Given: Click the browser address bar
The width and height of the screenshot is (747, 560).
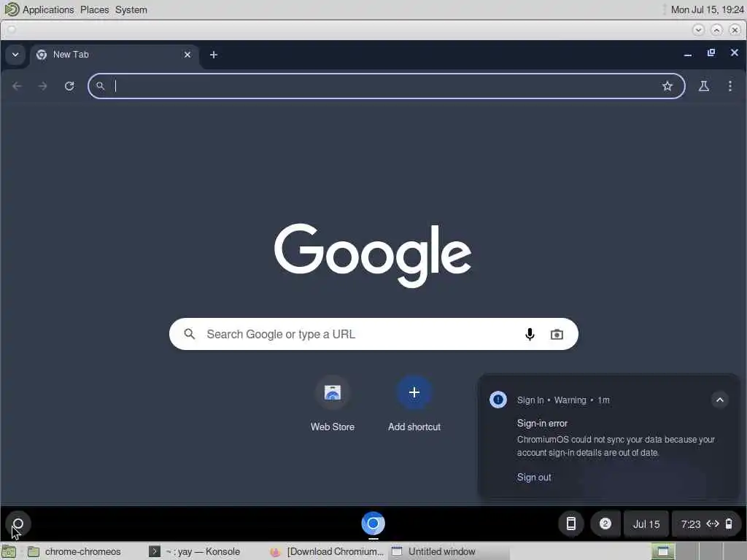Looking at the screenshot, I should pyautogui.click(x=387, y=86).
